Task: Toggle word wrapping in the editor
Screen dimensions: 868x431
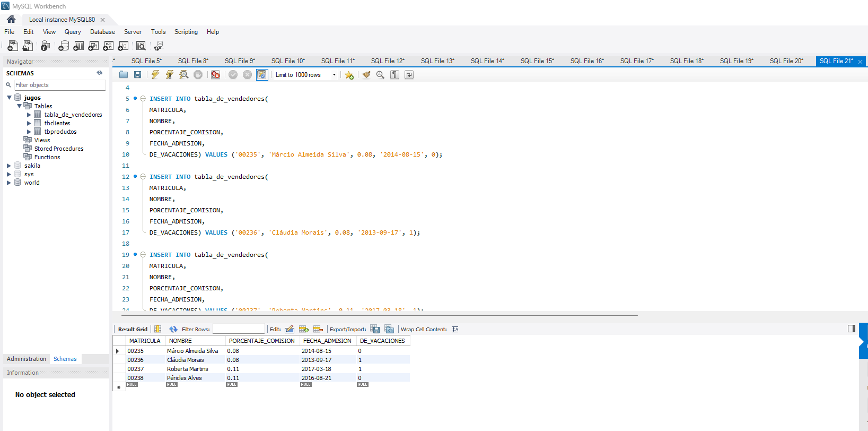Action: [x=409, y=75]
